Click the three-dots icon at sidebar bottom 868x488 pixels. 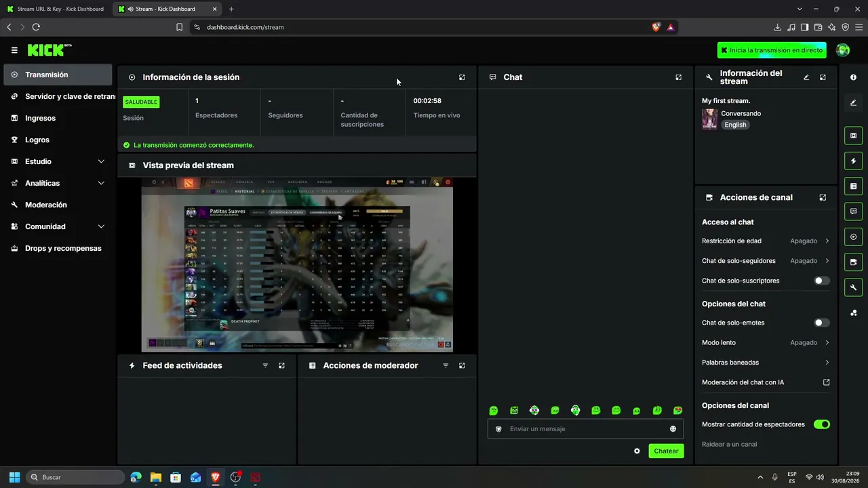point(853,312)
